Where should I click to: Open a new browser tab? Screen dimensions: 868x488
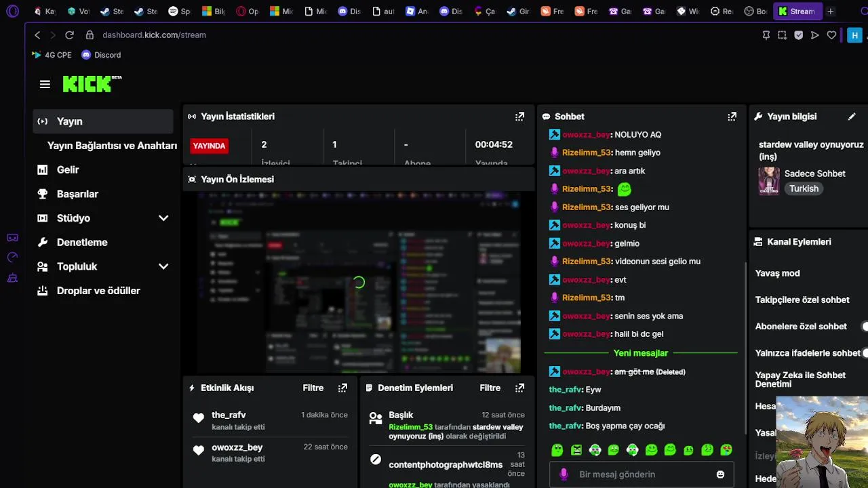(x=830, y=12)
